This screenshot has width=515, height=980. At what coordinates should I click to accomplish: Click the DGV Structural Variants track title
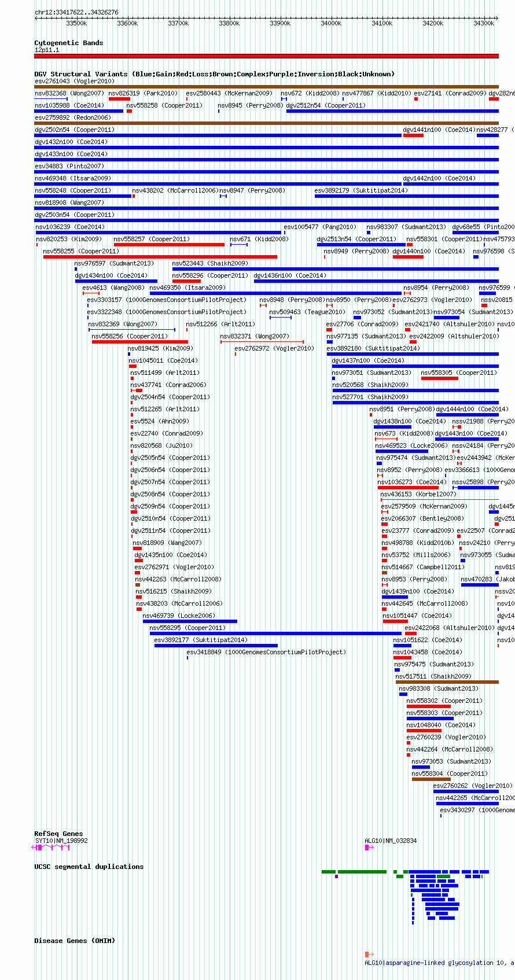pyautogui.click(x=214, y=74)
